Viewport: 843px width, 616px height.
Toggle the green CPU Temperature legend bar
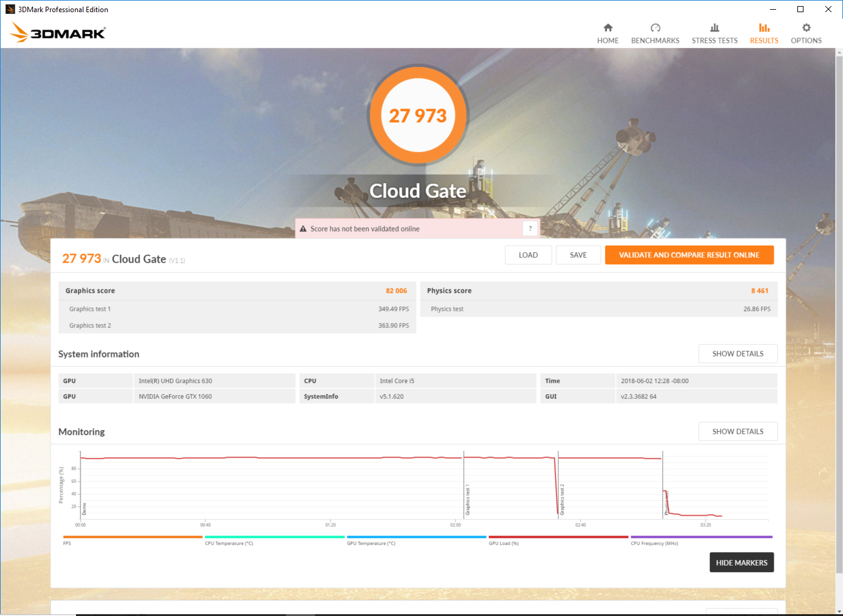pyautogui.click(x=275, y=537)
